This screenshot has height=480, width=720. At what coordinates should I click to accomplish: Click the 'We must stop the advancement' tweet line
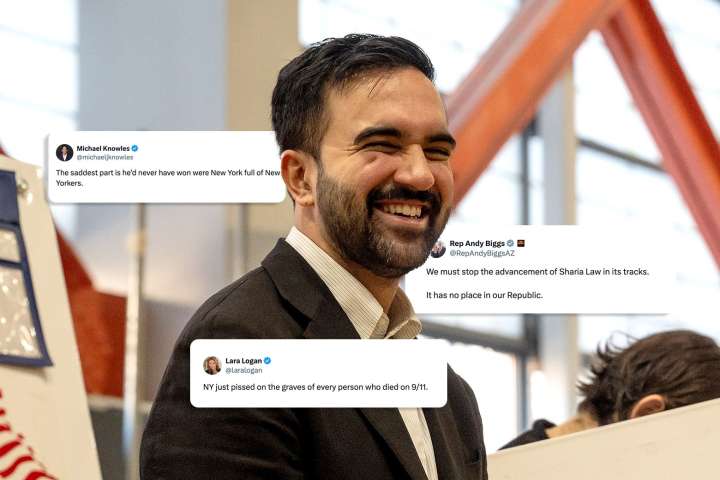(537, 271)
